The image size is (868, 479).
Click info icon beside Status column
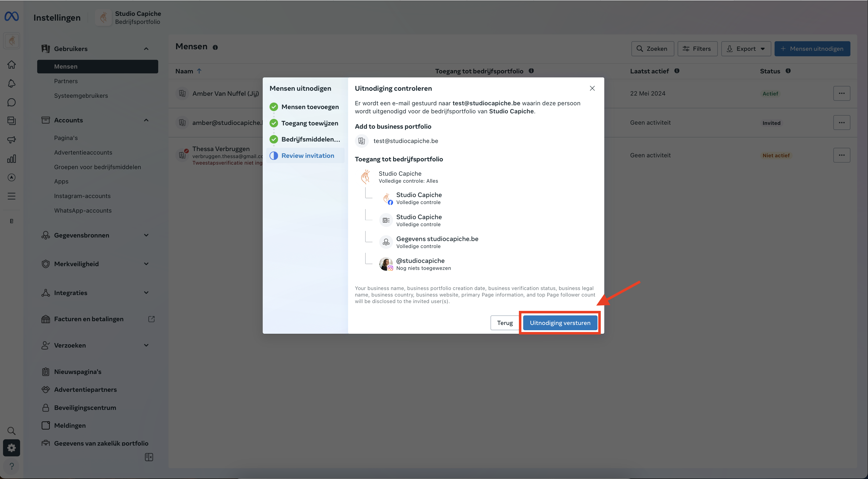[788, 71]
